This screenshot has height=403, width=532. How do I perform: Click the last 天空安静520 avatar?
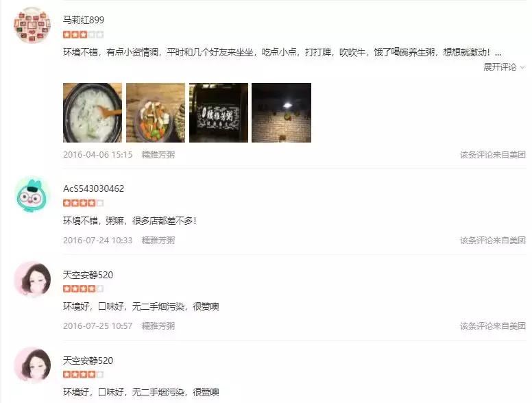coord(32,365)
